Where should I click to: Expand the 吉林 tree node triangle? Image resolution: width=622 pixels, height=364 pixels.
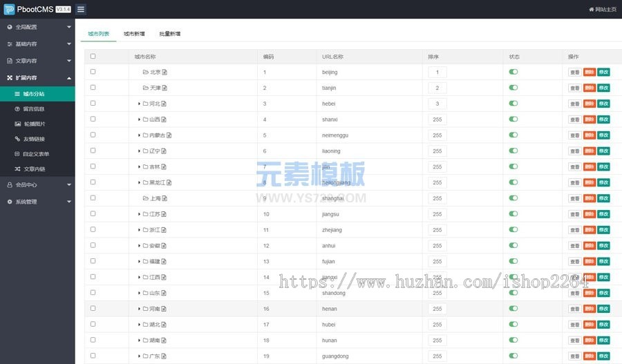(139, 167)
